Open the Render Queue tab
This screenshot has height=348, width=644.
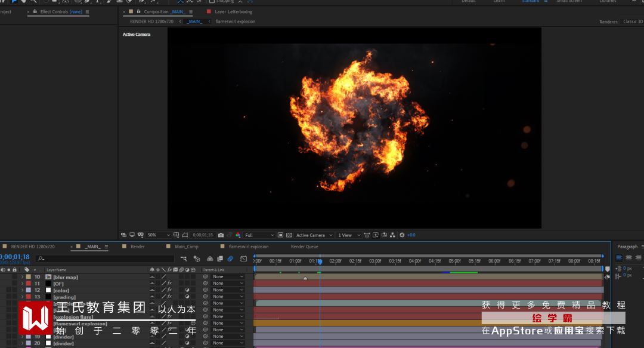(x=304, y=247)
